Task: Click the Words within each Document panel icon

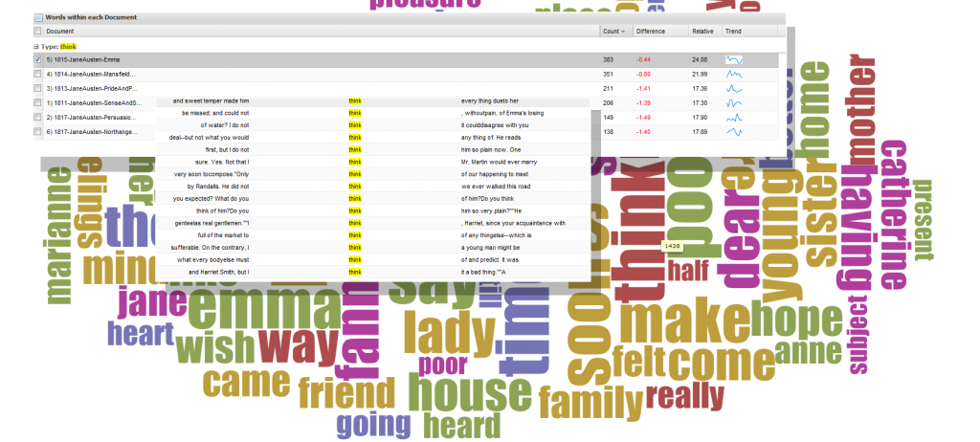Action: pos(38,17)
